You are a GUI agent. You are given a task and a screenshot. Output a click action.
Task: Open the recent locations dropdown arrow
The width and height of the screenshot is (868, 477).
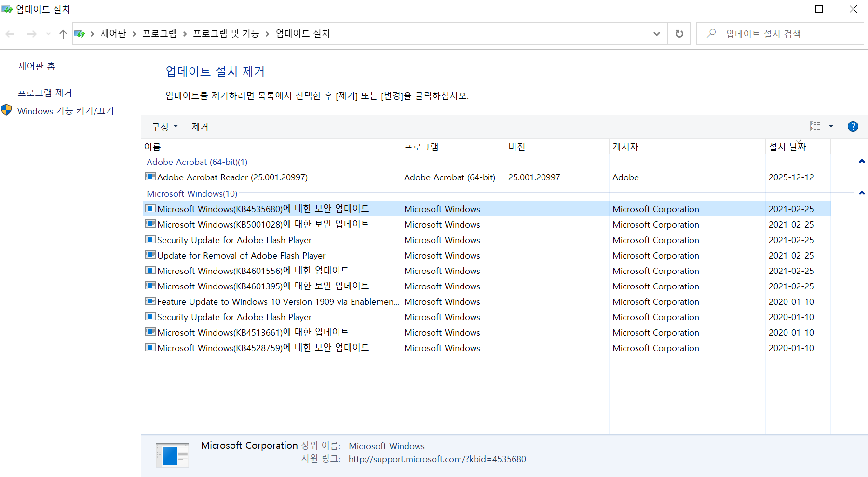click(48, 34)
